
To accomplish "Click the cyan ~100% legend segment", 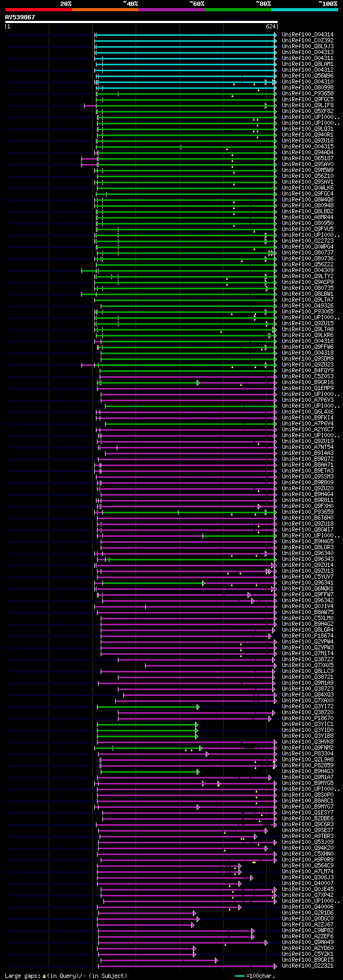I will (304, 10).
